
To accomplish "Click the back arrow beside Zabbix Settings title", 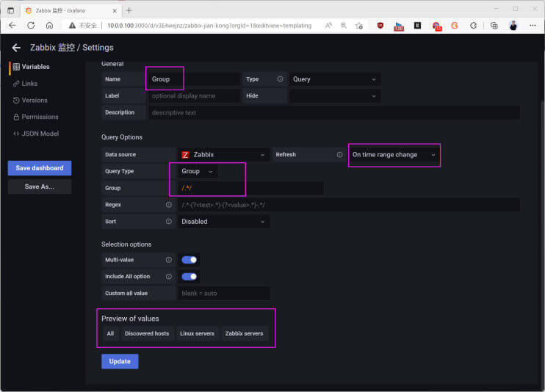I will [x=16, y=48].
